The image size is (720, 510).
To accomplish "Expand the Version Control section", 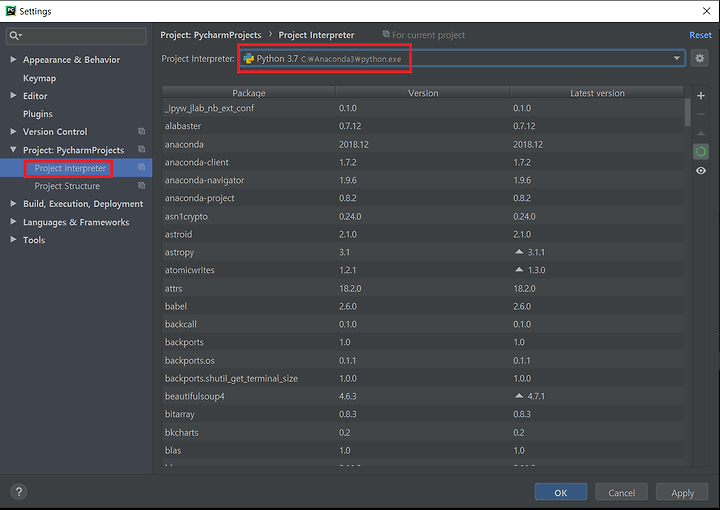I will tap(13, 131).
